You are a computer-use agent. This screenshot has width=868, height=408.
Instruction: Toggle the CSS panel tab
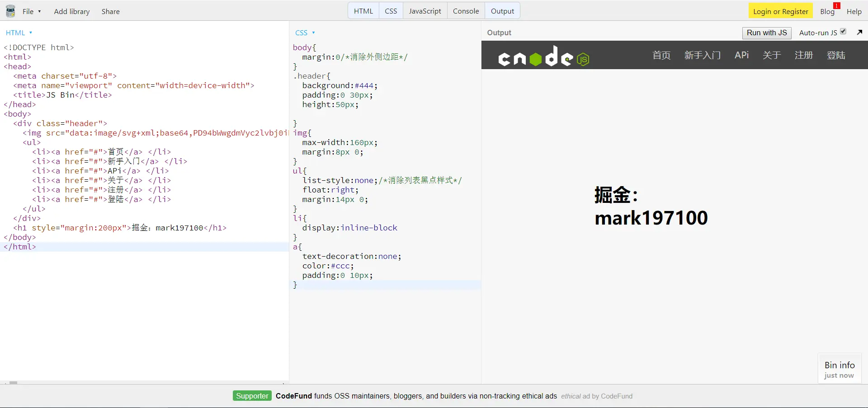point(391,11)
